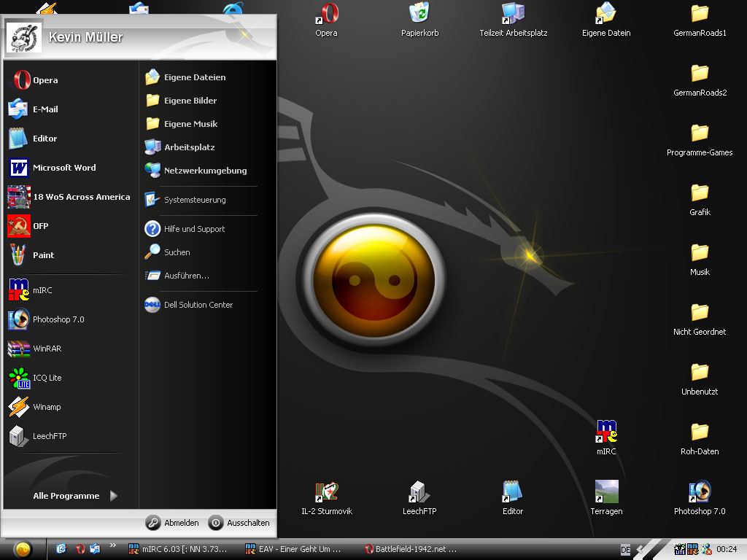Launch 18 WoS Across America

[69, 197]
